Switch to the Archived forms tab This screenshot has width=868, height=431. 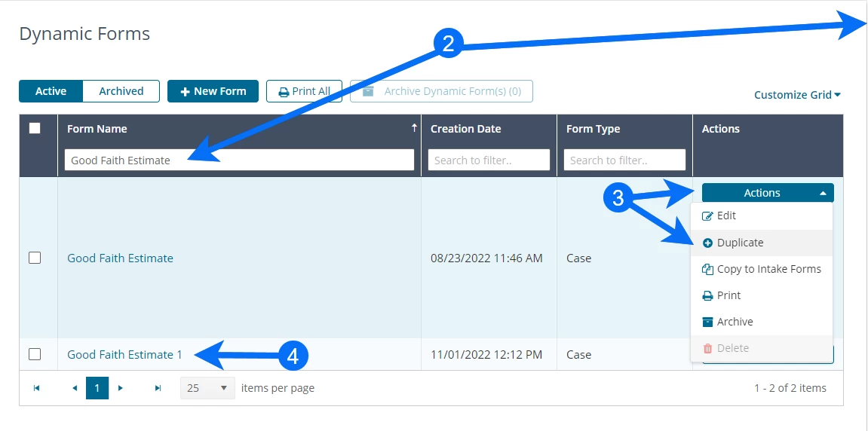tap(121, 91)
